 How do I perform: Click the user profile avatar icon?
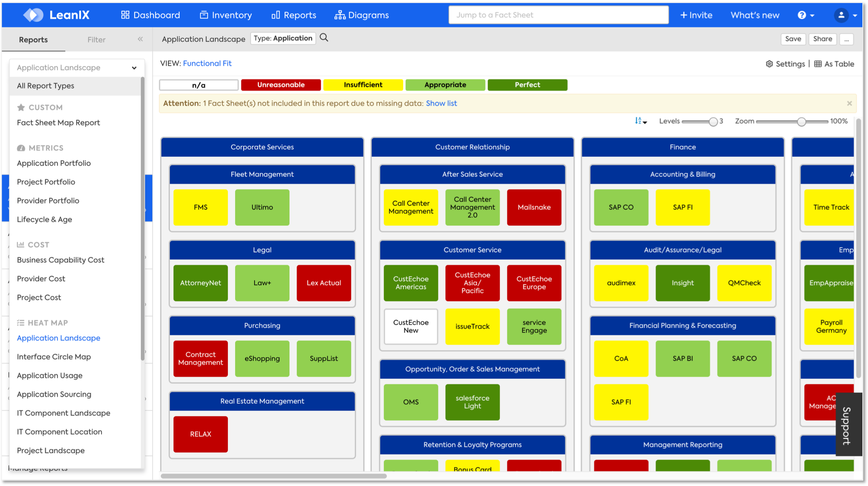(x=841, y=15)
